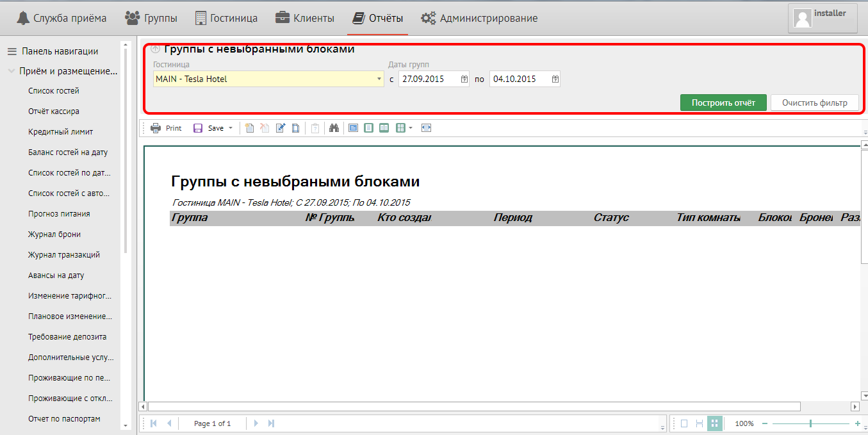Viewport: 868px width, 435px height.
Task: Collapse the Приём и размещение section
Action: pos(12,71)
